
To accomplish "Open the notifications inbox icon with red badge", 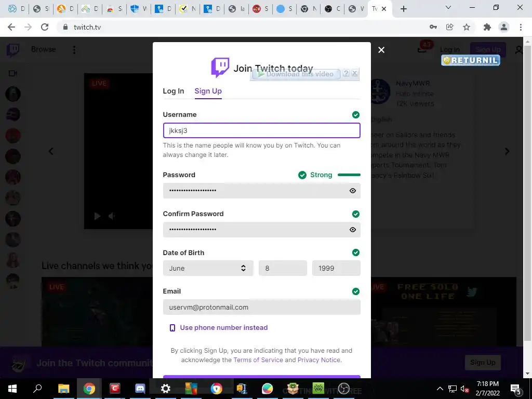I will coord(422,50).
